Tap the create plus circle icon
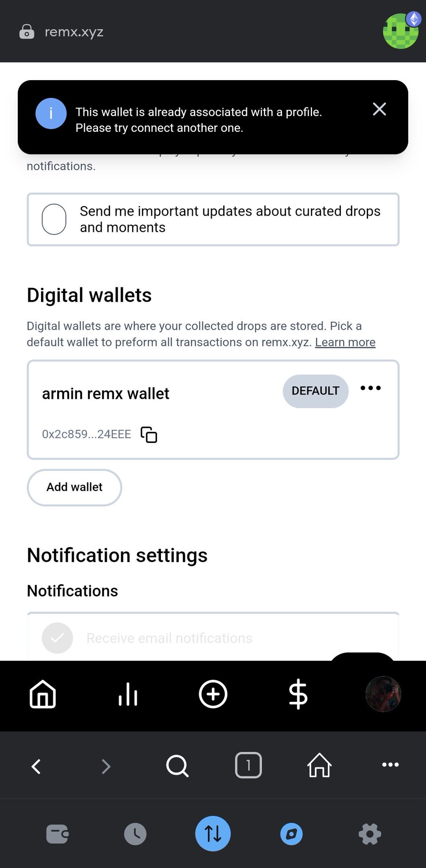The image size is (426, 868). [213, 694]
